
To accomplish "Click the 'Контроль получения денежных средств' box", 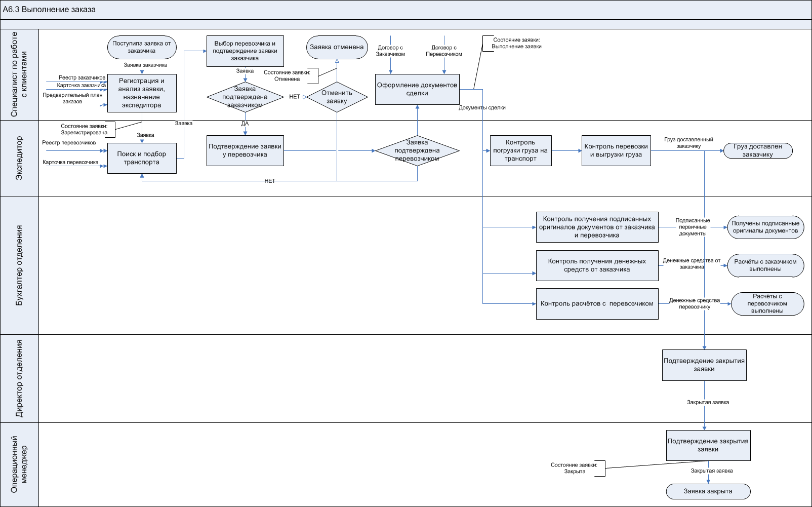I will pos(597,265).
